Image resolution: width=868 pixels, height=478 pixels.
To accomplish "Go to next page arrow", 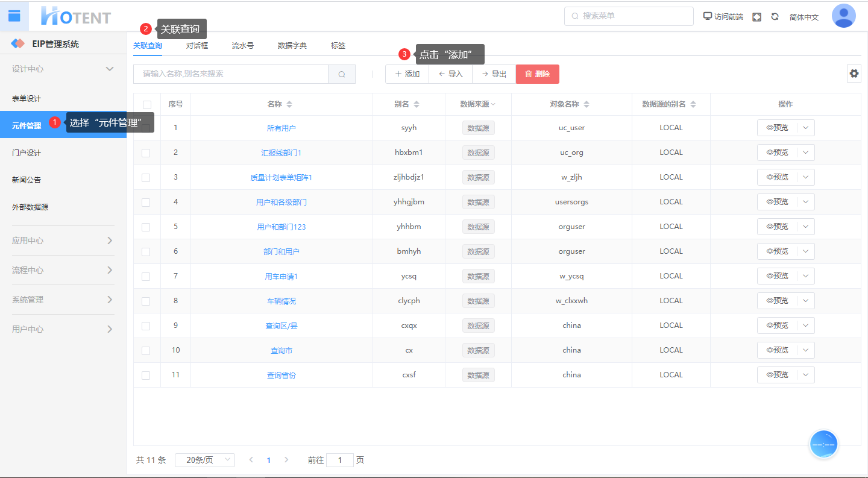I will coord(286,460).
